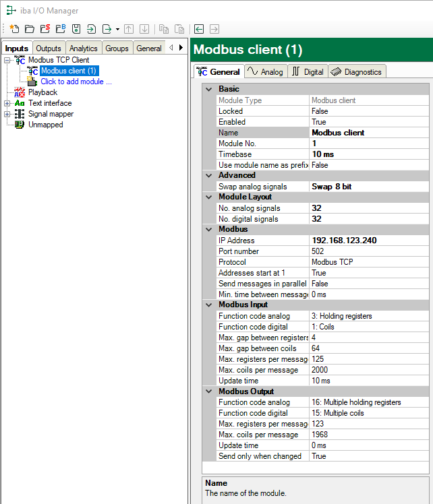Click the Signal mapper icon
Screen dimensions: 433x504
tap(20, 114)
